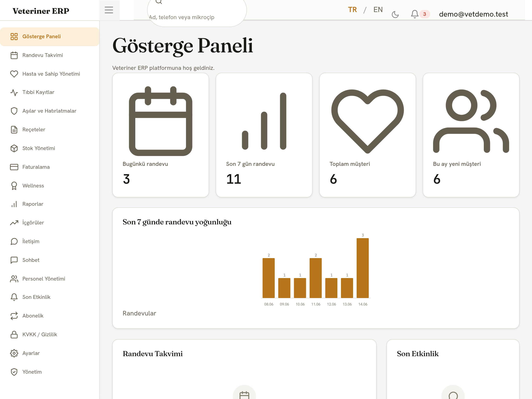Open Gösterge Paneli in the sidebar
The height and width of the screenshot is (399, 532).
[50, 37]
